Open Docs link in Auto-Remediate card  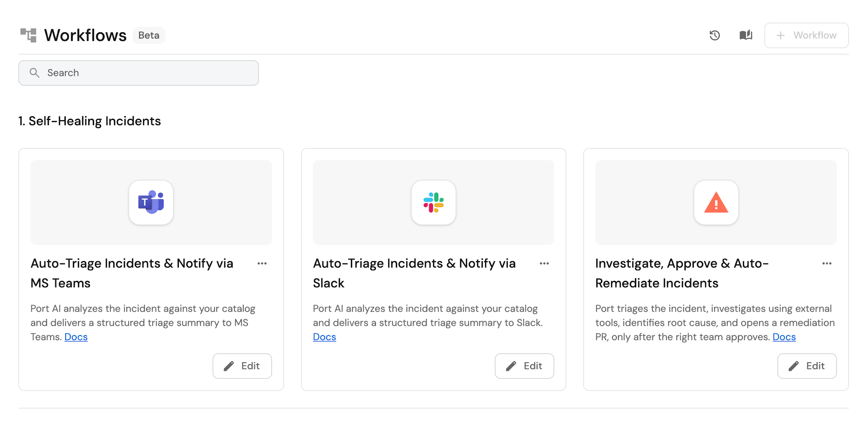point(784,337)
